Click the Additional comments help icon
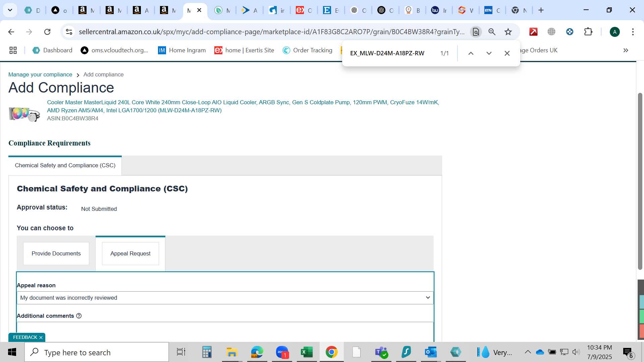The height and width of the screenshot is (362, 644). (x=79, y=316)
